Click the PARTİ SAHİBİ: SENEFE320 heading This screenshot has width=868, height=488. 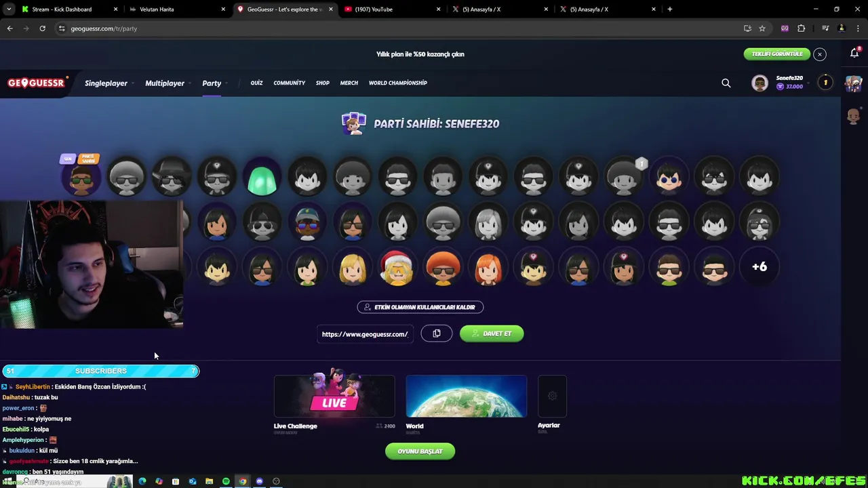tap(437, 124)
